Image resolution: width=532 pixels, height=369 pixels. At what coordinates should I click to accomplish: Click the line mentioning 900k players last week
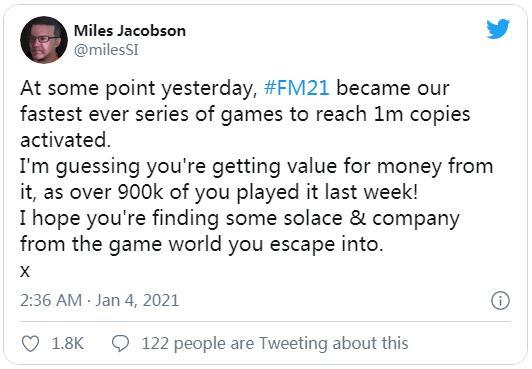tap(219, 192)
